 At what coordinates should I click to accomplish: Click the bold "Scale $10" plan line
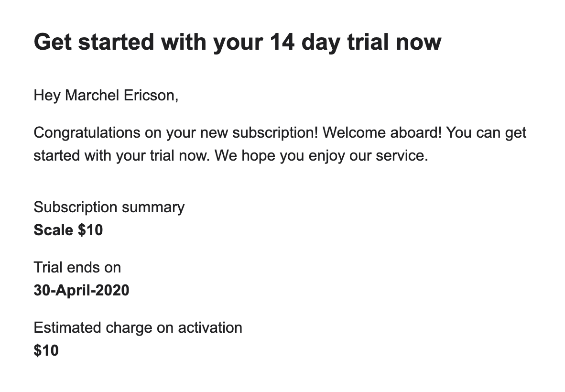coord(68,230)
